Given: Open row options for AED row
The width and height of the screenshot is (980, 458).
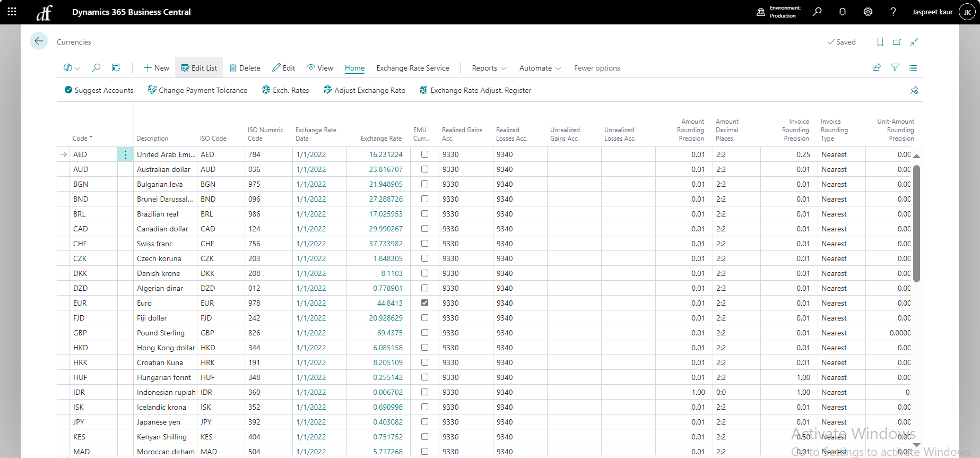Looking at the screenshot, I should tap(125, 154).
